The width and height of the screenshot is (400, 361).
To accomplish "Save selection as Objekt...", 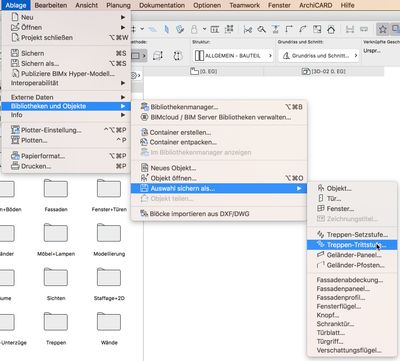I will [352, 188].
